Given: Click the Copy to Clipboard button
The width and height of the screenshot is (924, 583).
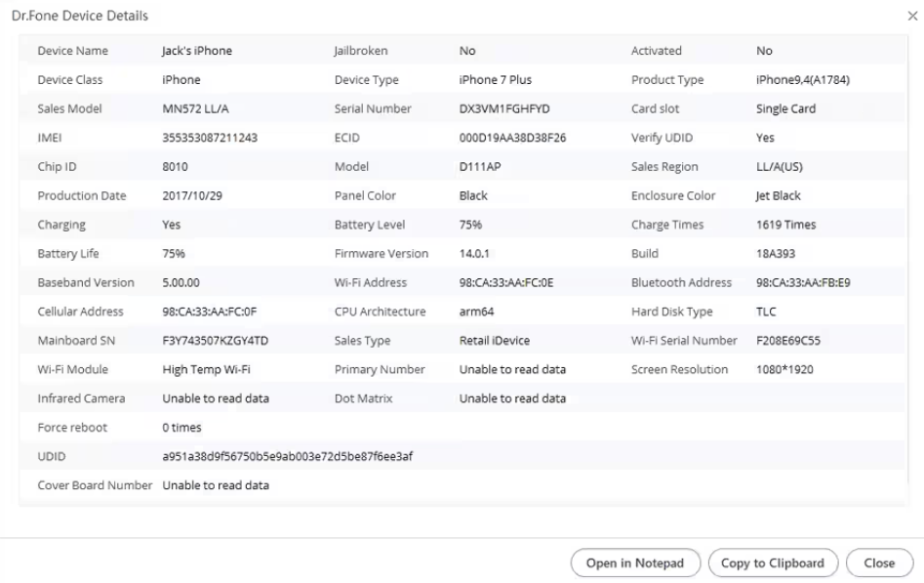Looking at the screenshot, I should (773, 562).
